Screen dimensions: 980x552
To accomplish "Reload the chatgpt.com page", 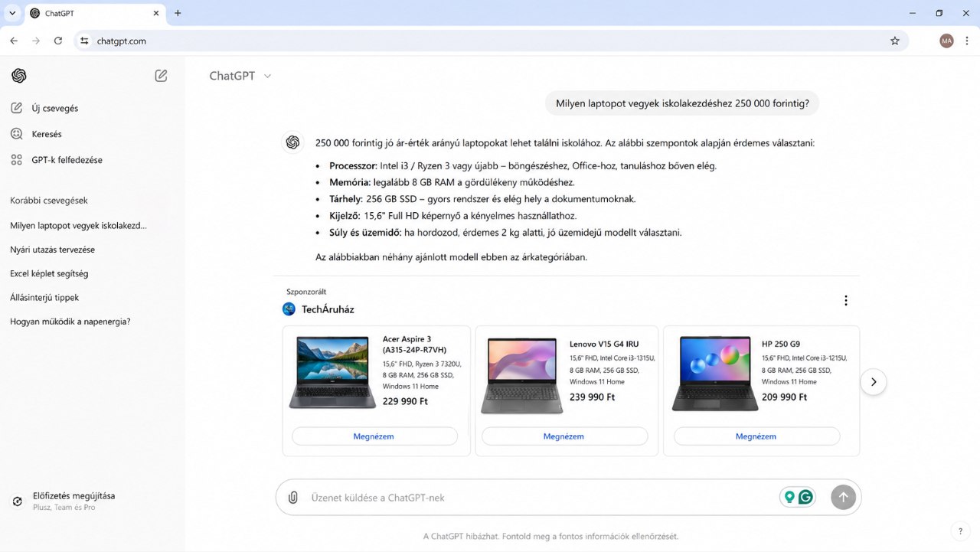I will (58, 41).
